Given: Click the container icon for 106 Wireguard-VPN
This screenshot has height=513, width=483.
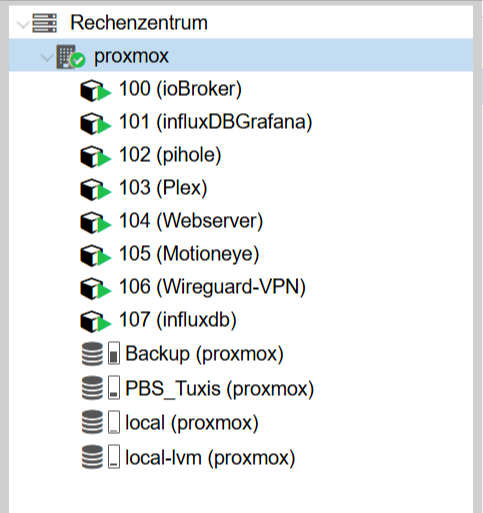Looking at the screenshot, I should 96,288.
